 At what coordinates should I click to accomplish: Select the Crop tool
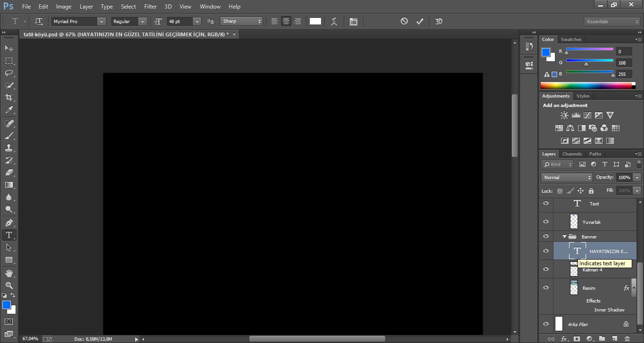click(x=9, y=98)
